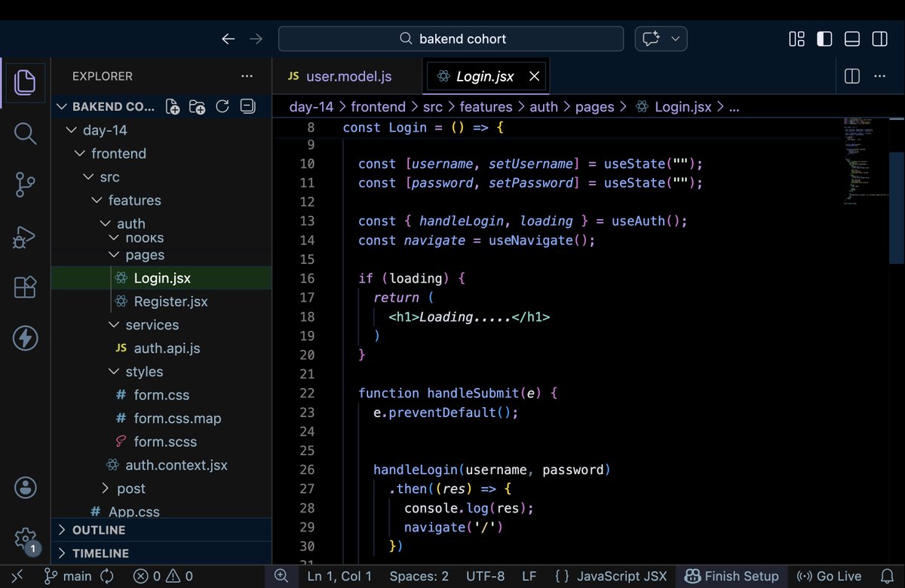Open the Accounts menu icon

25,488
